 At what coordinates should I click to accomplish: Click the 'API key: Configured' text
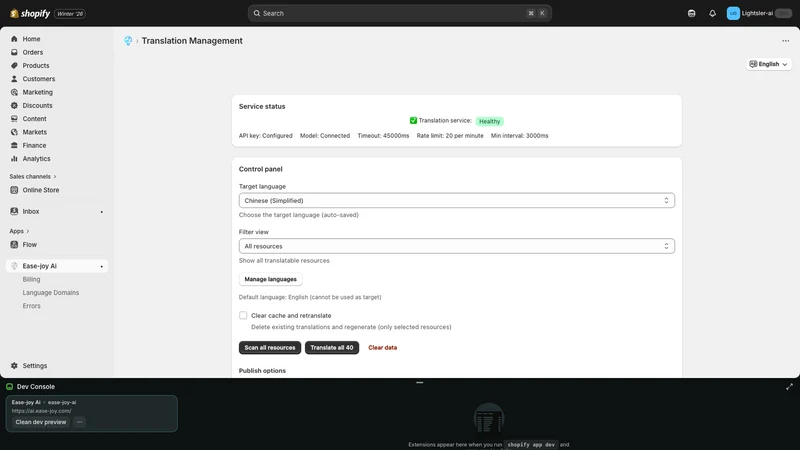point(266,136)
